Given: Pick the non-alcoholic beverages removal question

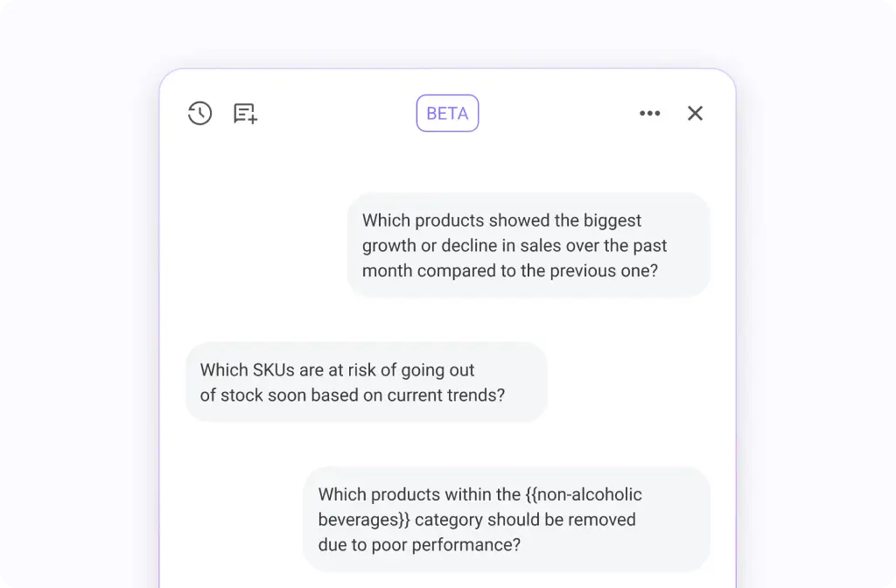Looking at the screenshot, I should click(x=506, y=519).
